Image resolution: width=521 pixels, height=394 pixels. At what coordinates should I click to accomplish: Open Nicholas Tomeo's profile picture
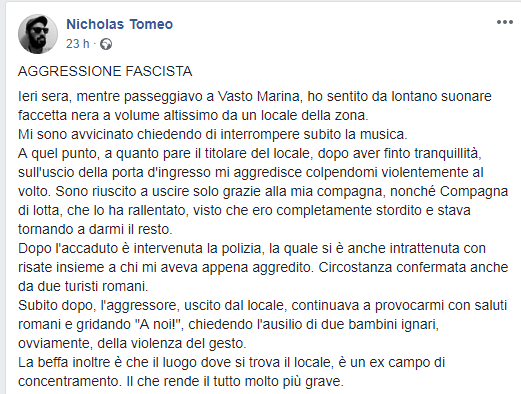coord(38,34)
